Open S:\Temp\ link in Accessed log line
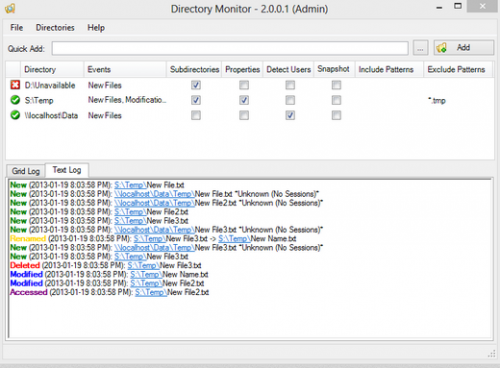 coord(151,293)
